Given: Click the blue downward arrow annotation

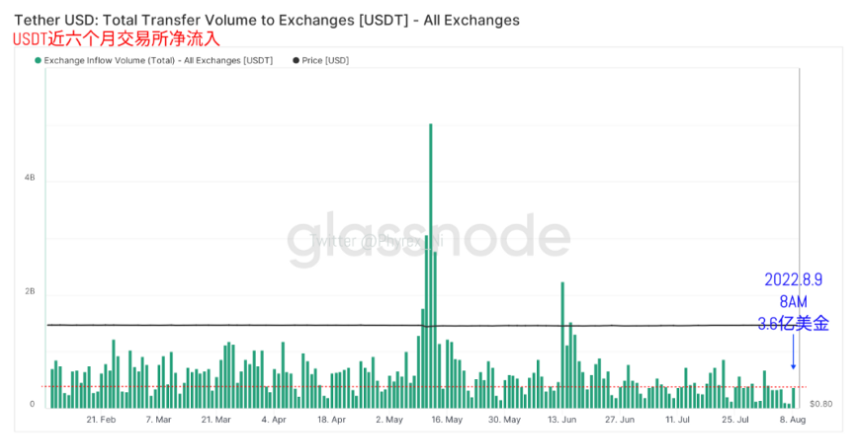Looking at the screenshot, I should (793, 351).
